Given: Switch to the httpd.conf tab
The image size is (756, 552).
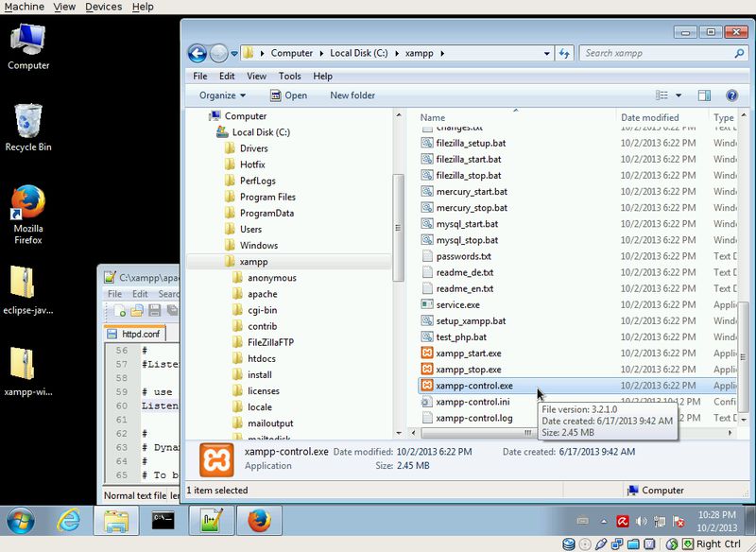Looking at the screenshot, I should click(x=142, y=334).
